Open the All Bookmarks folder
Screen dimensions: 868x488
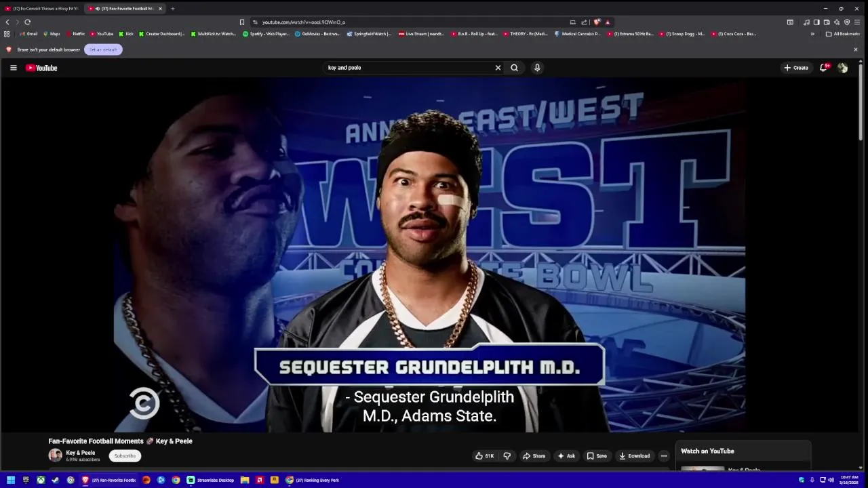[x=843, y=34]
